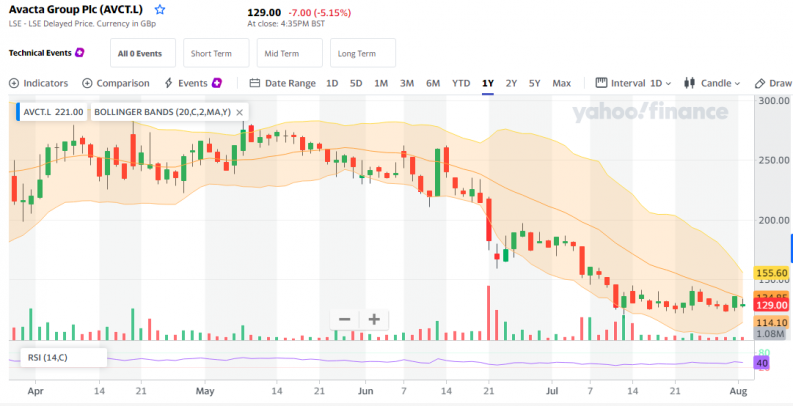Click the purple premium badge beside Events
This screenshot has height=406, width=793.
[217, 83]
